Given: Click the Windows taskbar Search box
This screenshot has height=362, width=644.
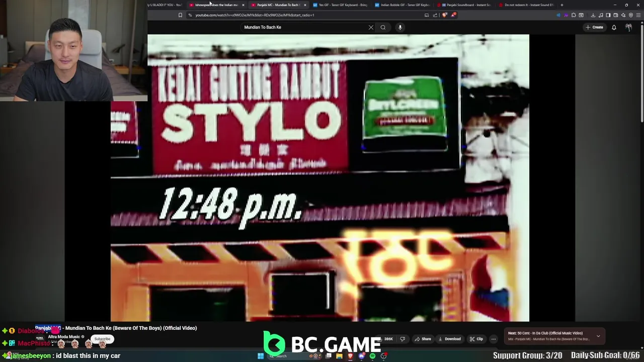Looking at the screenshot, I should click(295, 356).
